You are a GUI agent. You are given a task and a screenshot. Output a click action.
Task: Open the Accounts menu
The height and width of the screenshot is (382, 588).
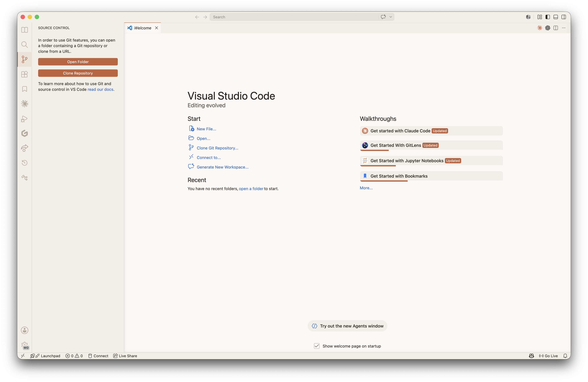24,330
